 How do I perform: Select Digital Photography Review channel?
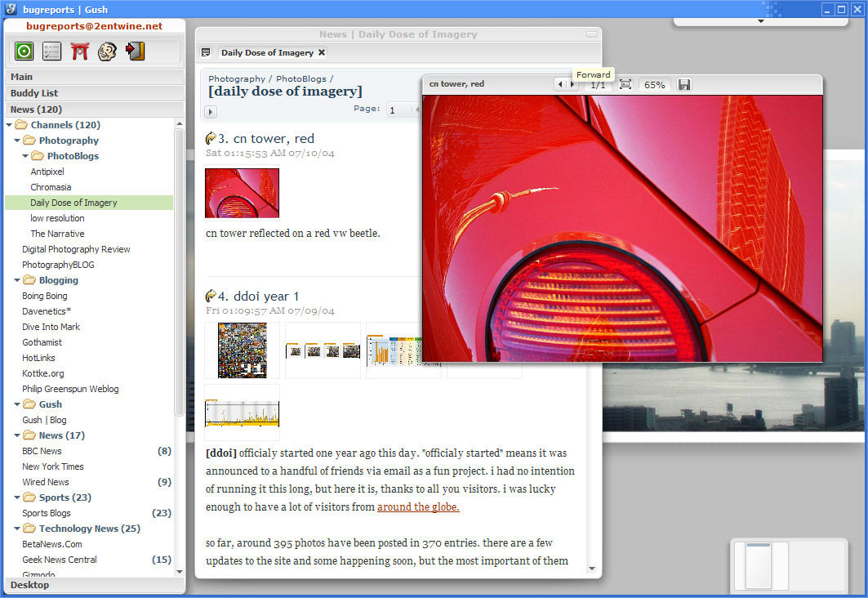pyautogui.click(x=77, y=249)
